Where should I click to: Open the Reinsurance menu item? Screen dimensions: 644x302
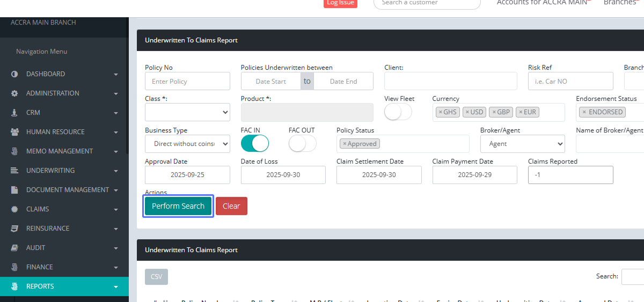[x=48, y=229]
